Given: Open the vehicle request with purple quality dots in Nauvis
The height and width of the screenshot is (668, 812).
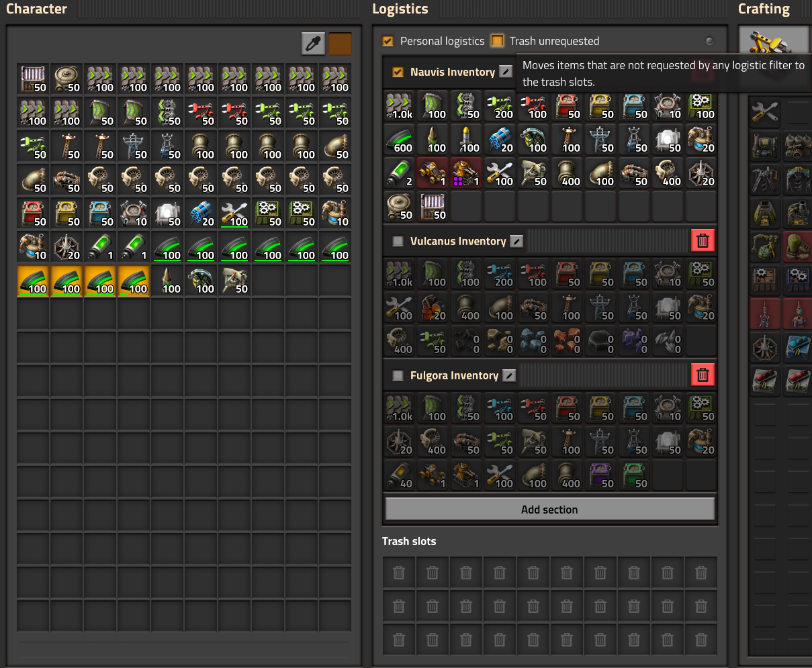Looking at the screenshot, I should pos(467,174).
